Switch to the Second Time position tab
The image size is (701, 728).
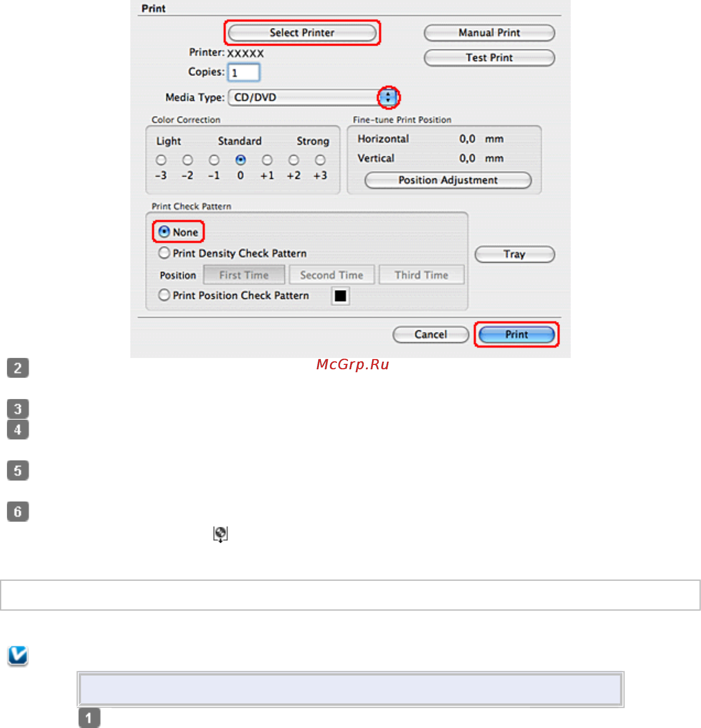point(331,275)
